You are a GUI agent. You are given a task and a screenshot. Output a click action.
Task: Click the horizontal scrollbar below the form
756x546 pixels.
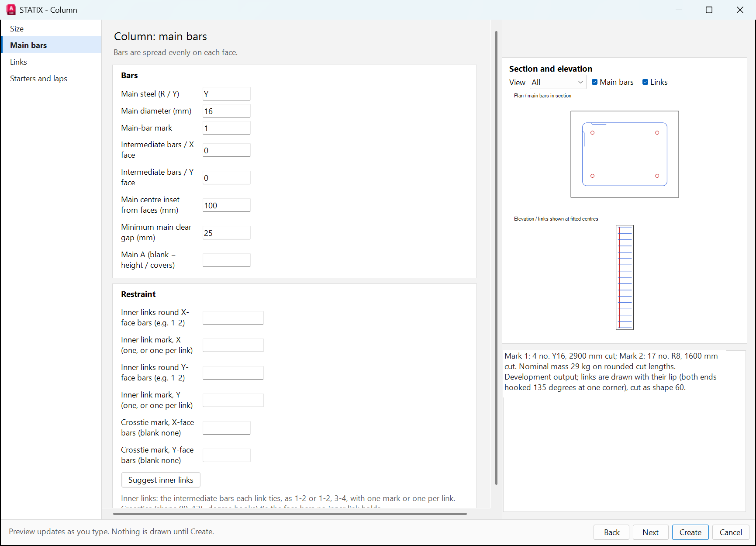point(290,514)
